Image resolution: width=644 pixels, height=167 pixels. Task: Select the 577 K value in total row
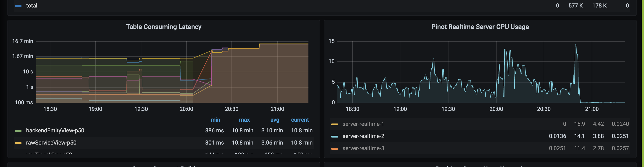click(x=576, y=6)
